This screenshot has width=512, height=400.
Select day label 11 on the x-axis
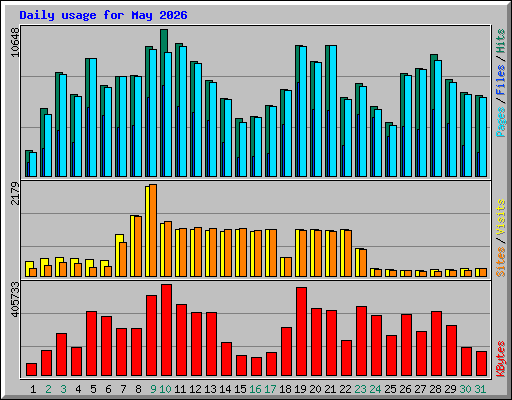[180, 389]
